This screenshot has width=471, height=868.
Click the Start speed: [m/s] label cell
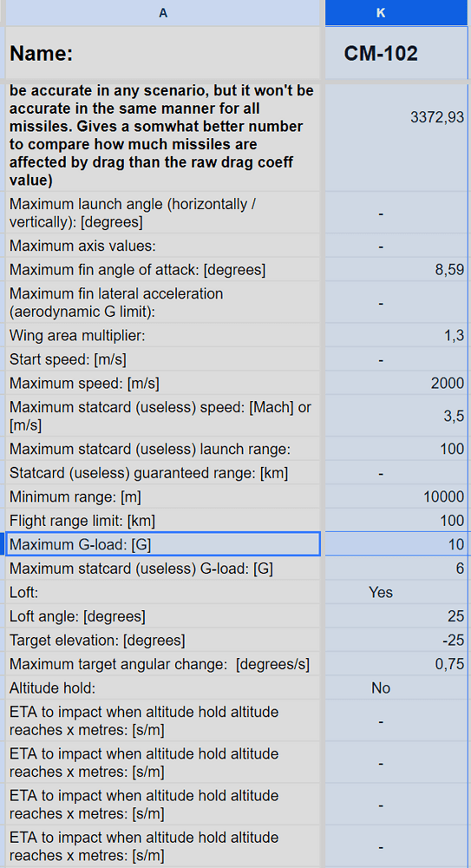(x=163, y=358)
